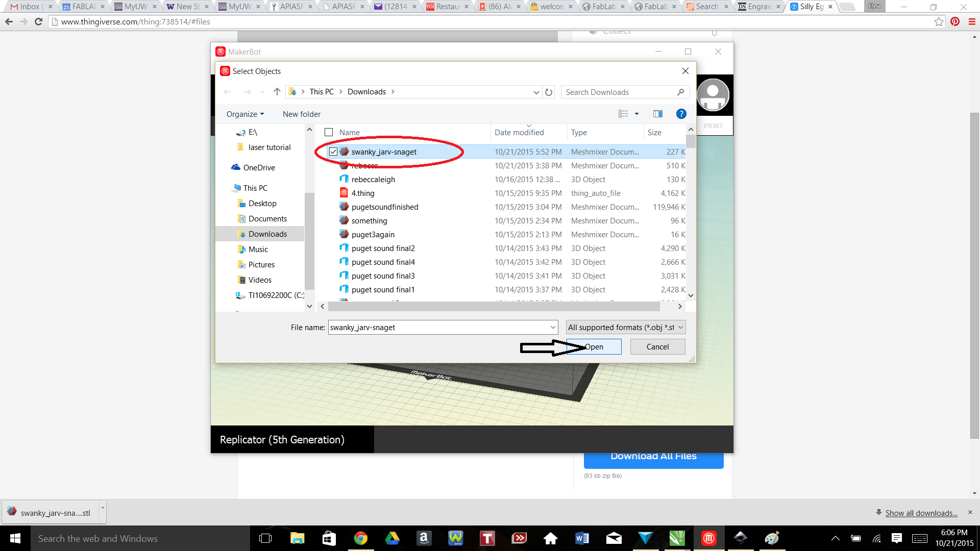The height and width of the screenshot is (551, 980).
Task: Uncheck the swanky_jarv-snaget checkbox
Action: pyautogui.click(x=333, y=152)
